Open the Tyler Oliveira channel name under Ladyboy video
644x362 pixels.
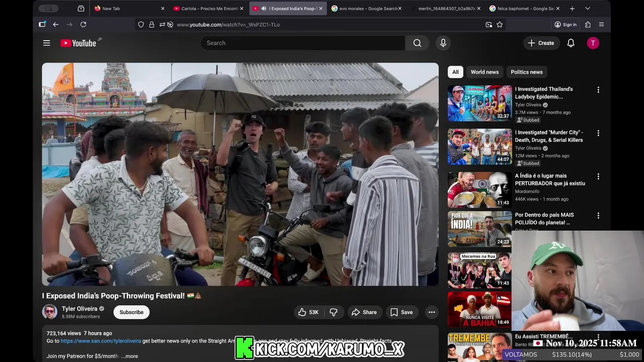[528, 105]
